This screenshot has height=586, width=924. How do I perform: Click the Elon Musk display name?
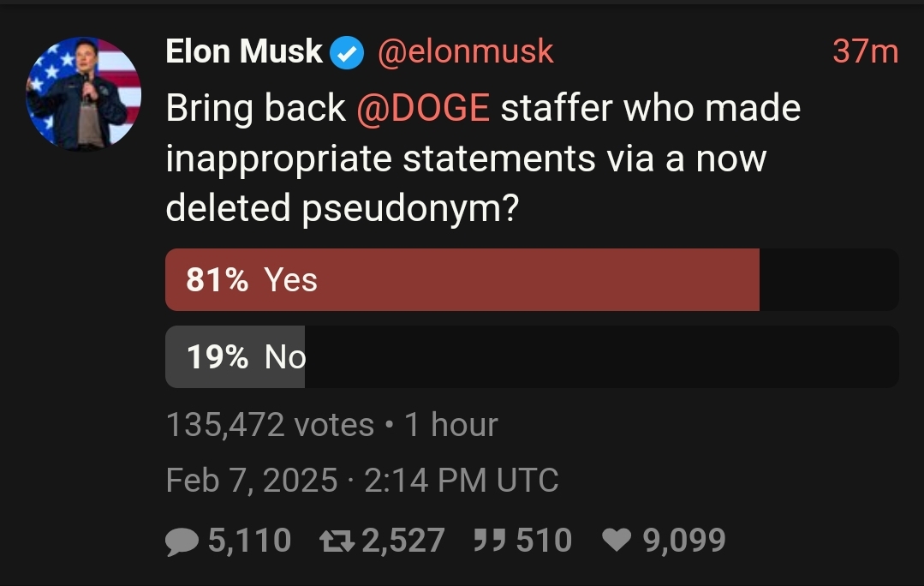tap(244, 52)
